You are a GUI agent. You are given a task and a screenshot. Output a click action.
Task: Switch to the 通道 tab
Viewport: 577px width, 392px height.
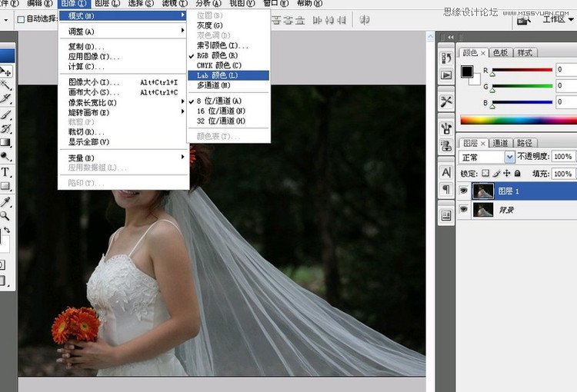[x=500, y=143]
